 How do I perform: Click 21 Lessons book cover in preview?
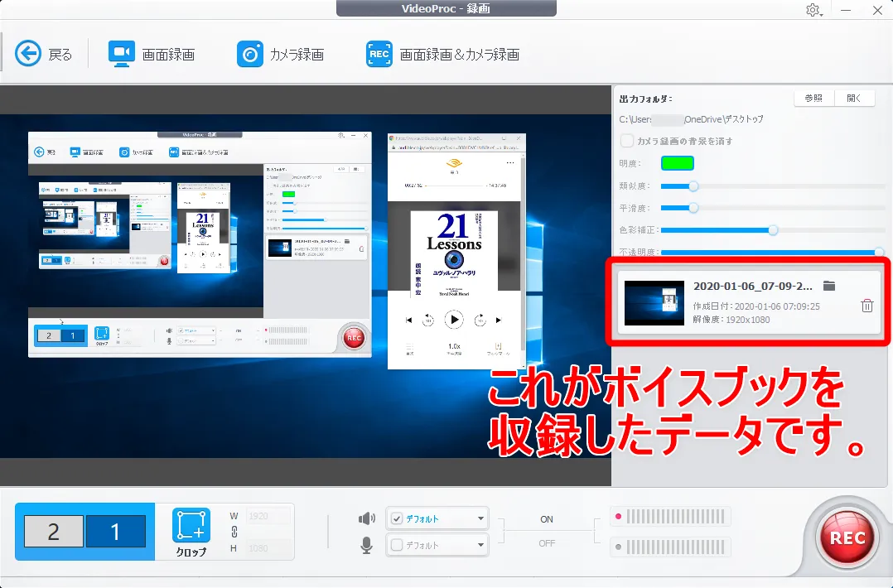pyautogui.click(x=454, y=254)
